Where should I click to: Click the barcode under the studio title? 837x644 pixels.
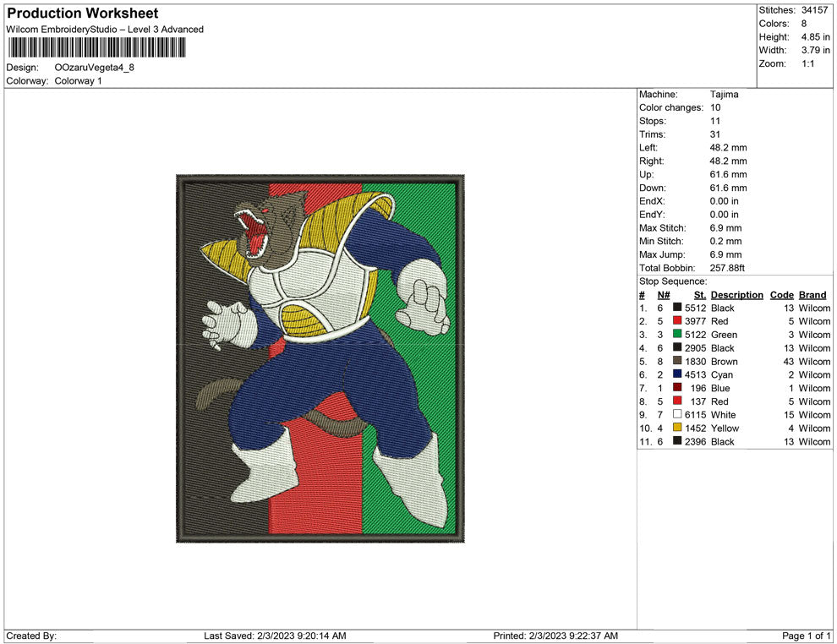click(96, 47)
